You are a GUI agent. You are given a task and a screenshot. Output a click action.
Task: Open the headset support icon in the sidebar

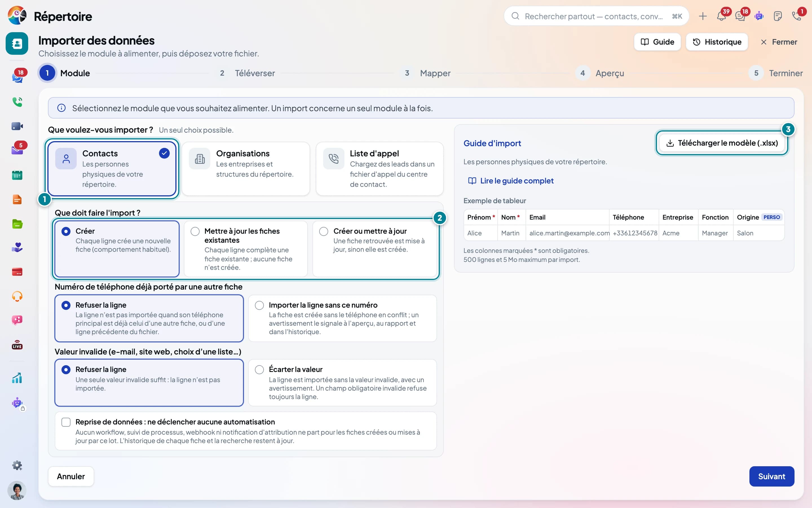17,296
